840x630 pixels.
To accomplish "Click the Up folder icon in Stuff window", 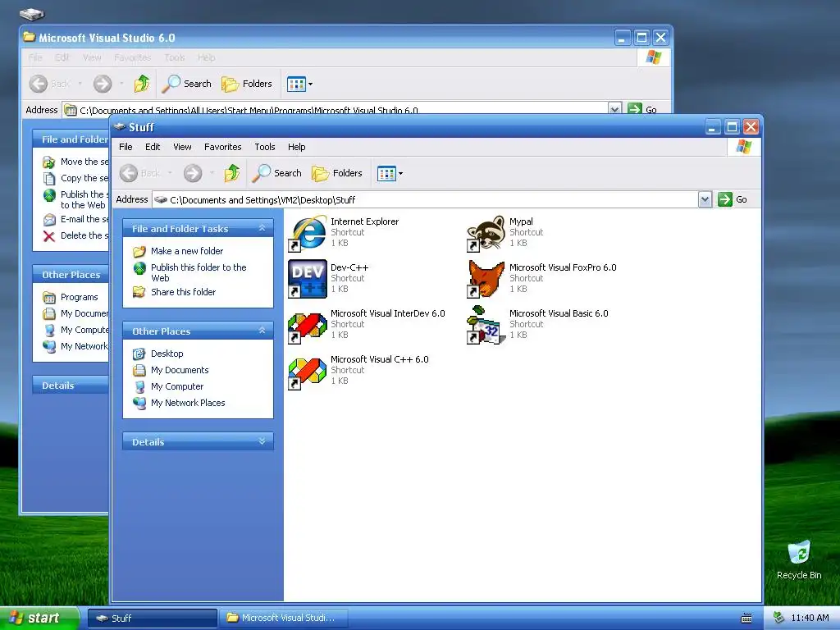I will pos(232,173).
